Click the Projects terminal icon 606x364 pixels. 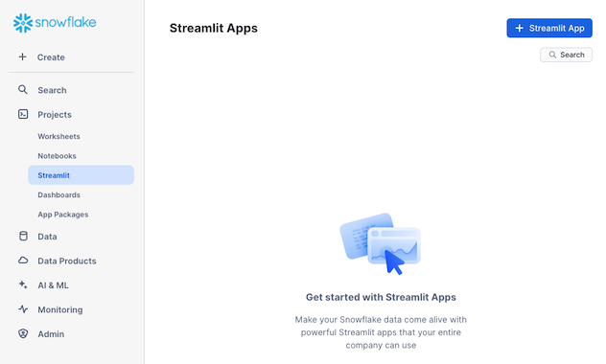coord(23,114)
